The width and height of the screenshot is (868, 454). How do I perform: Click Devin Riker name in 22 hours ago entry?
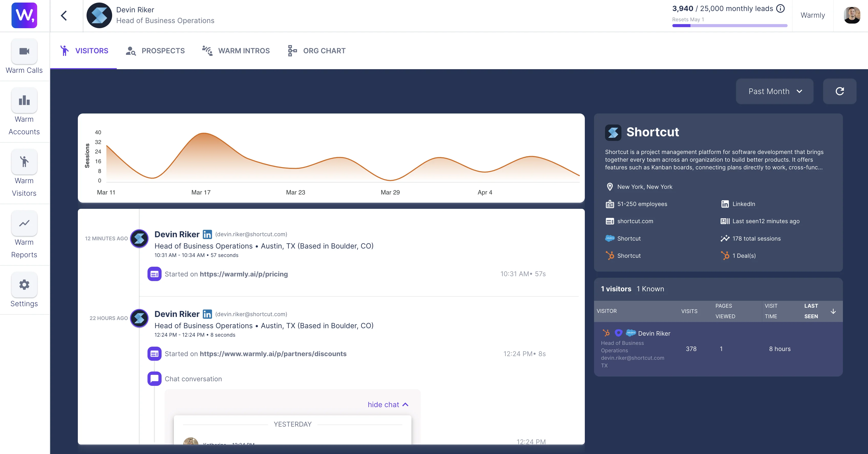[177, 314]
